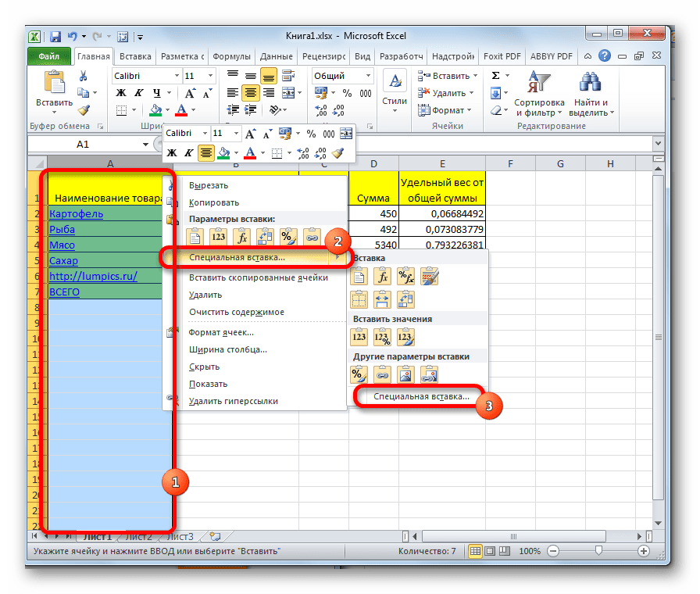This screenshot has height=594, width=700.
Task: Expand the number format Общий dropdown
Action: (368, 76)
